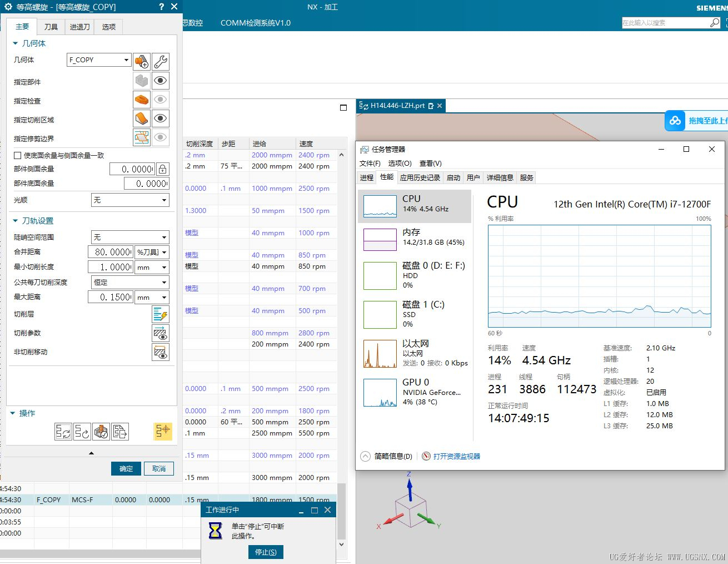Open the 指定检查 check geometry icon
The image size is (728, 564).
[x=142, y=100]
